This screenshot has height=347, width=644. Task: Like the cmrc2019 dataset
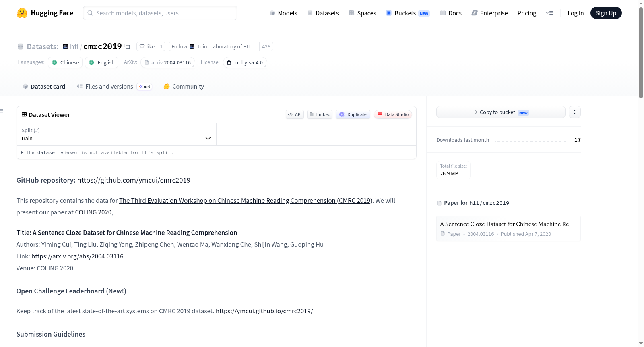(147, 46)
